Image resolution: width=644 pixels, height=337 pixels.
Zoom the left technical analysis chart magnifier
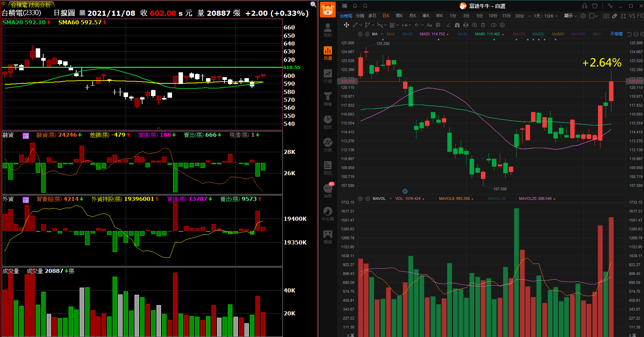pyautogui.click(x=313, y=4)
